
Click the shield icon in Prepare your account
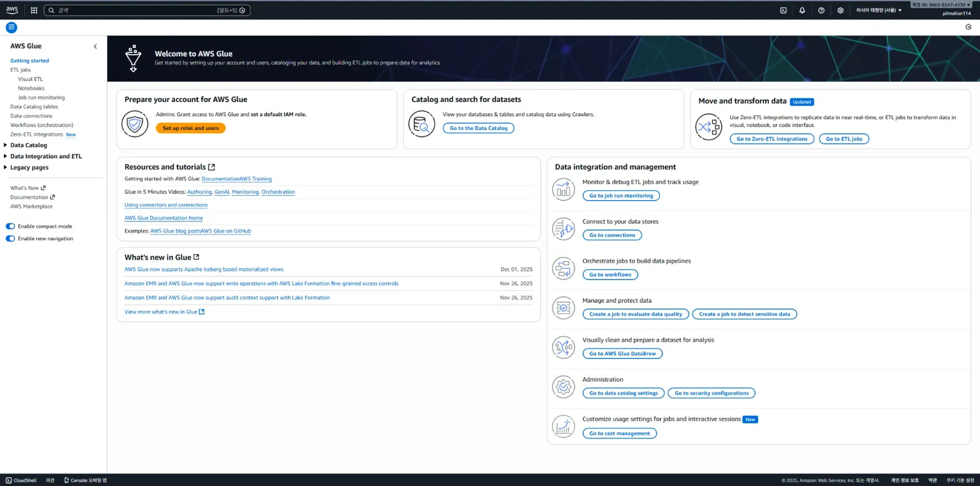pyautogui.click(x=135, y=123)
